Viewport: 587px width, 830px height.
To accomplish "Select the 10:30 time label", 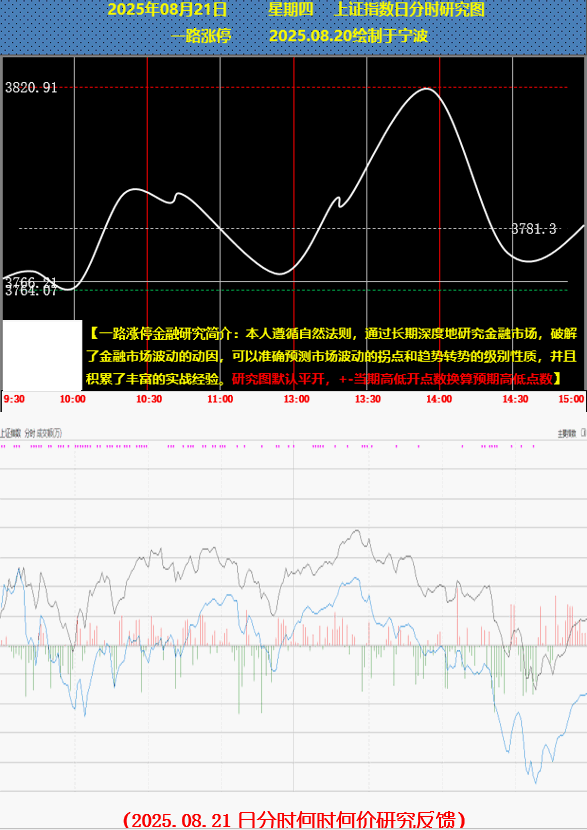I will point(149,399).
